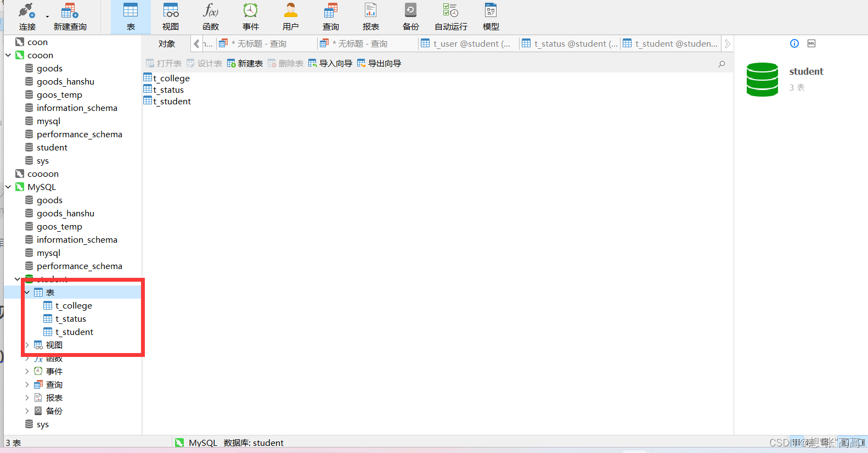Screen dimensions: 868x453
Task: Expand the 查询 queries tree node
Action: [x=27, y=384]
